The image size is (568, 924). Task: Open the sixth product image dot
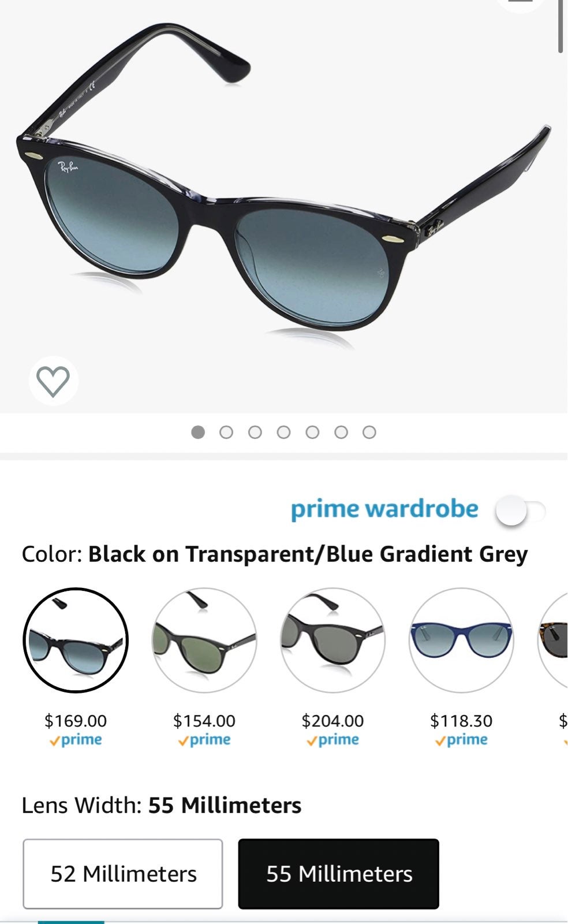pyautogui.click(x=341, y=432)
